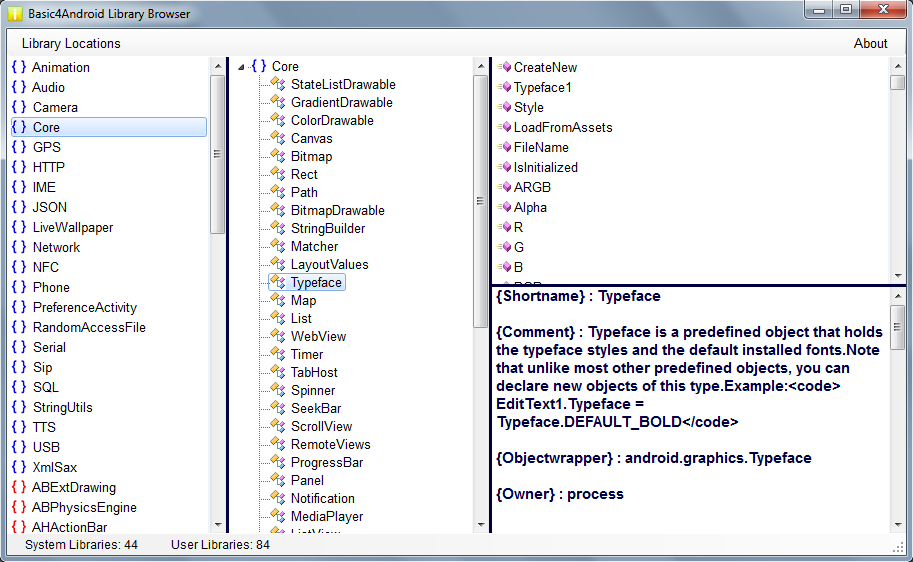This screenshot has width=913, height=562.
Task: Select Notification in the Core tree
Action: point(323,498)
